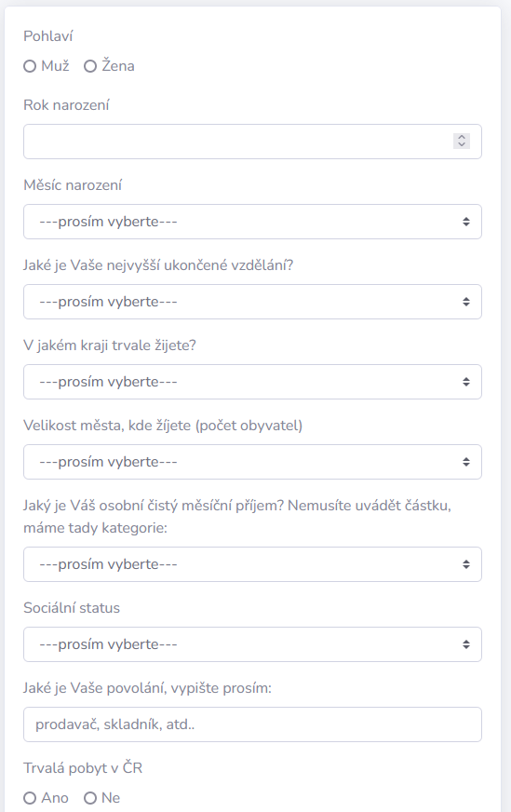Image resolution: width=511 pixels, height=812 pixels.
Task: Open the Sociální status dropdown
Action: [x=252, y=644]
